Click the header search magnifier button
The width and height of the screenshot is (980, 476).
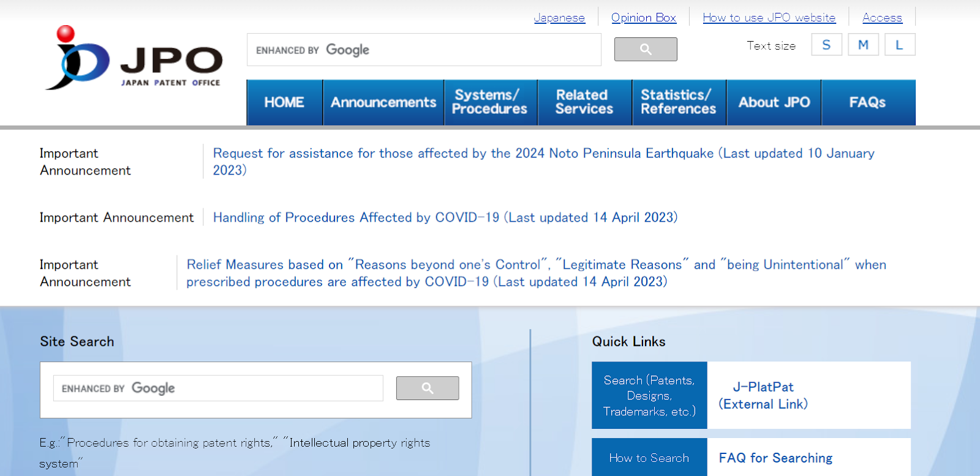(646, 50)
